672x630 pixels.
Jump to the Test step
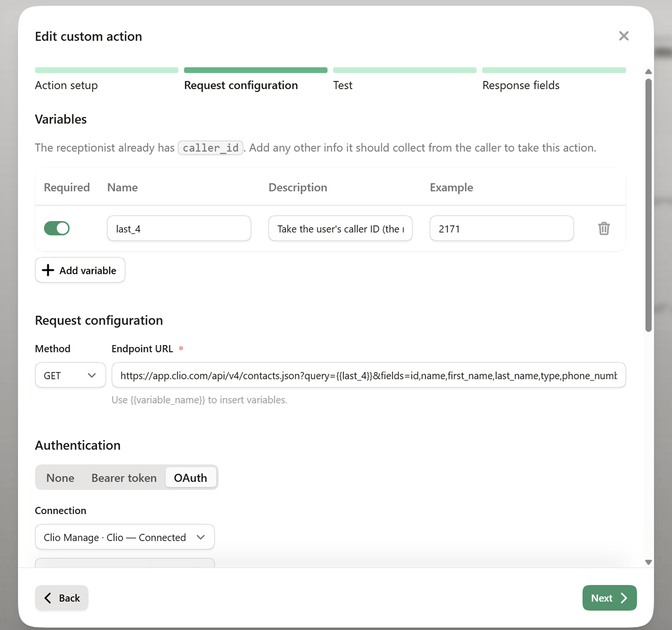[405, 79]
